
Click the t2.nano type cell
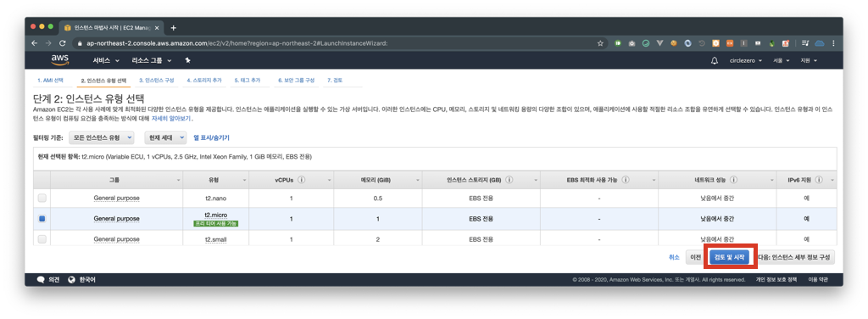216,198
